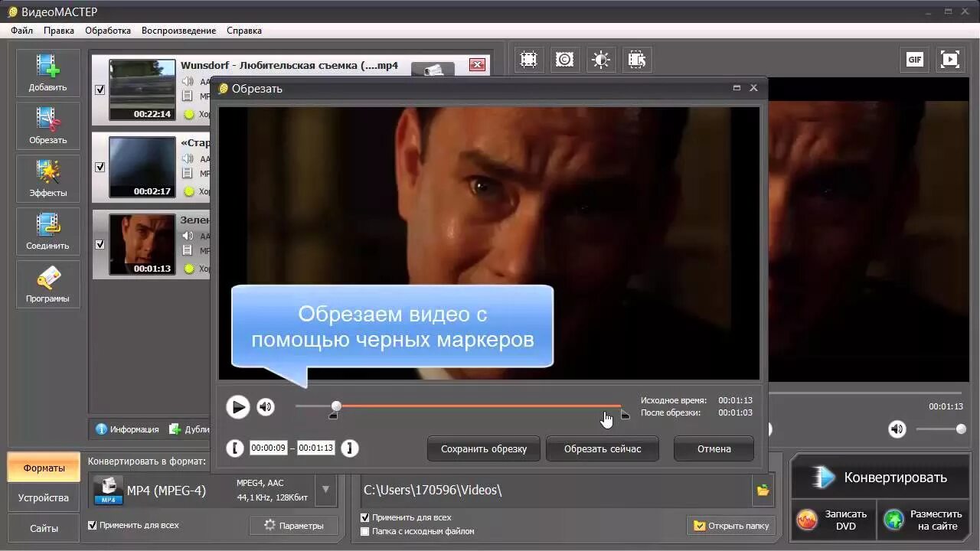Open the Справка menu

pos(244,31)
